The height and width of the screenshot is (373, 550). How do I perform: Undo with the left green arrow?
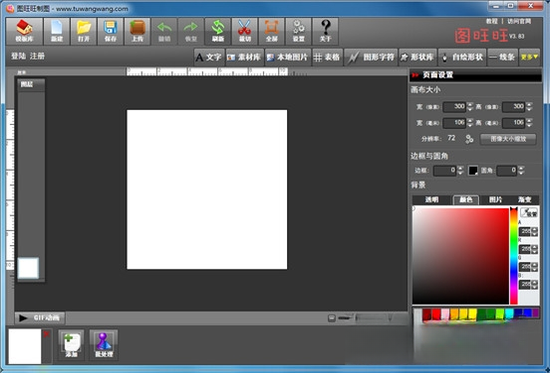tap(164, 31)
